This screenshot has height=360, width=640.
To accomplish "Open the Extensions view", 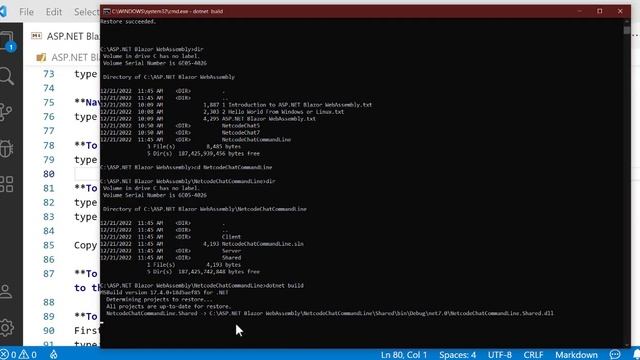I will 6,184.
